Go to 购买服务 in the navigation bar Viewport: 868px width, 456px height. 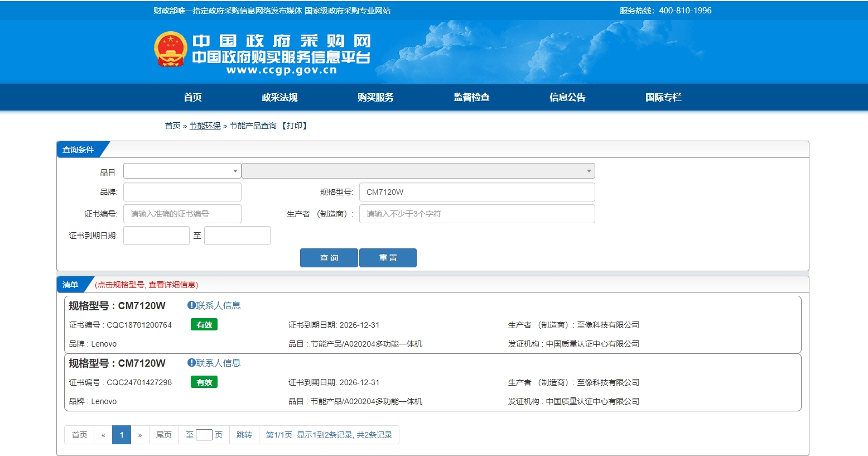pyautogui.click(x=375, y=97)
